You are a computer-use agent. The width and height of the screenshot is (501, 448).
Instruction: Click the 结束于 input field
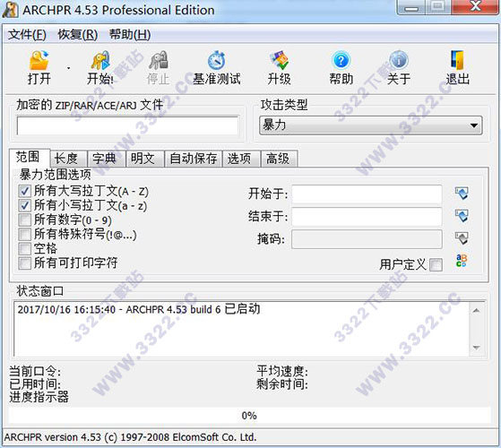pos(367,216)
